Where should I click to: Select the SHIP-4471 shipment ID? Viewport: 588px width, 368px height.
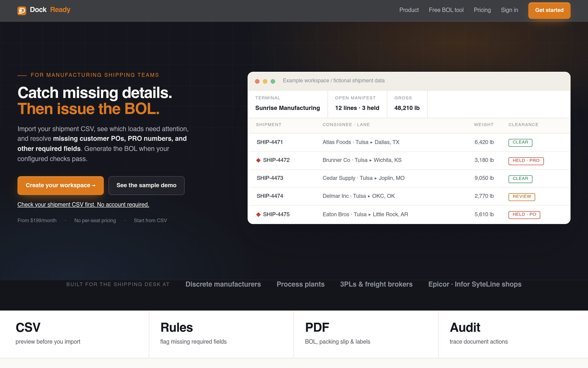270,142
